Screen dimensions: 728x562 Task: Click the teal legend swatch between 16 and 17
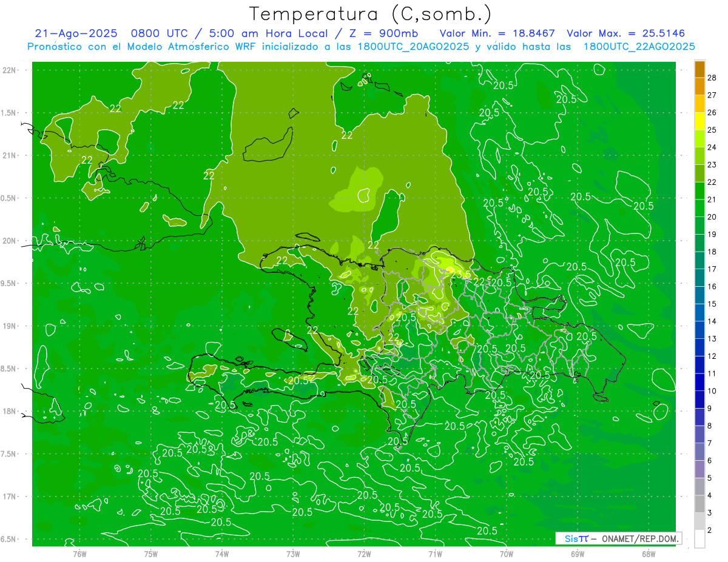(x=699, y=278)
